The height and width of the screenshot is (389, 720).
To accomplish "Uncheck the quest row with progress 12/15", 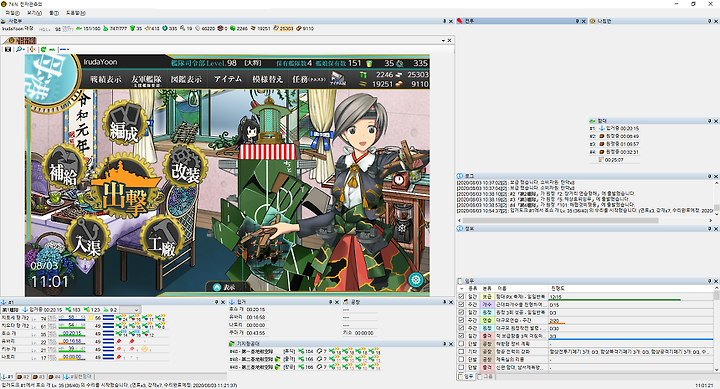I will (x=461, y=297).
